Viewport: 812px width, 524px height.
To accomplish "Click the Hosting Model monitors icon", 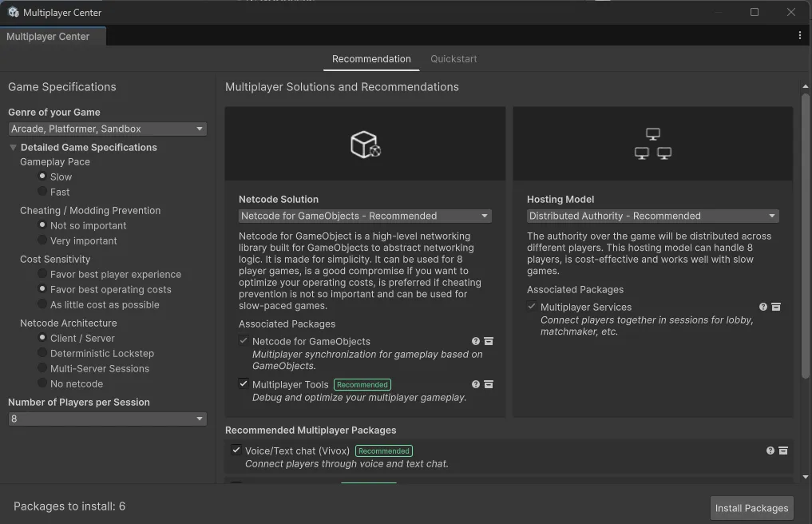I will tap(652, 144).
